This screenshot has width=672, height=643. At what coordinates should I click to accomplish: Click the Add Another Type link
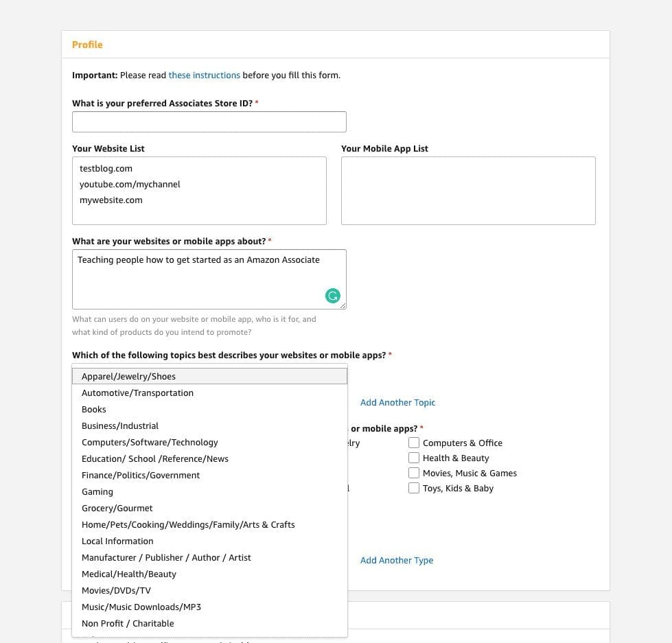[397, 561]
